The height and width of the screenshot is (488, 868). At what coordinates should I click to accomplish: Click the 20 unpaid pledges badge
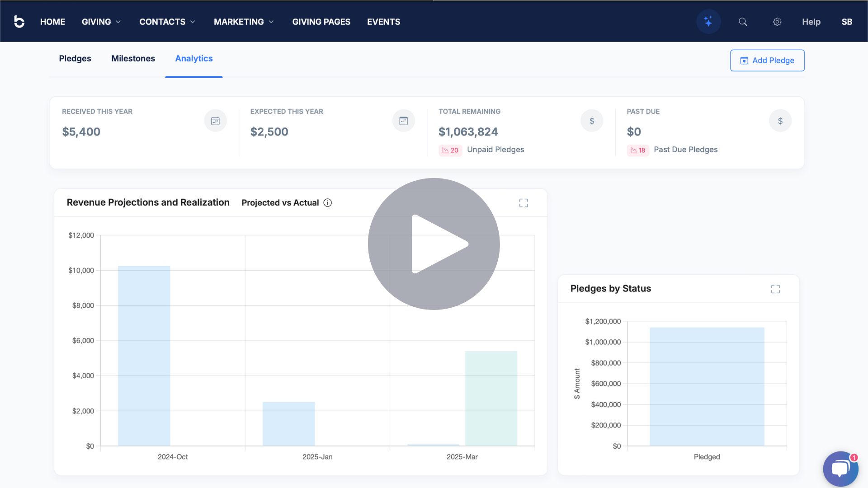[450, 150]
